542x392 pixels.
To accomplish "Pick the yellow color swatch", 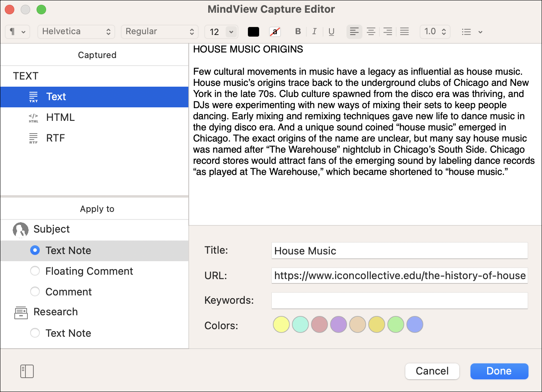I will pyautogui.click(x=281, y=325).
